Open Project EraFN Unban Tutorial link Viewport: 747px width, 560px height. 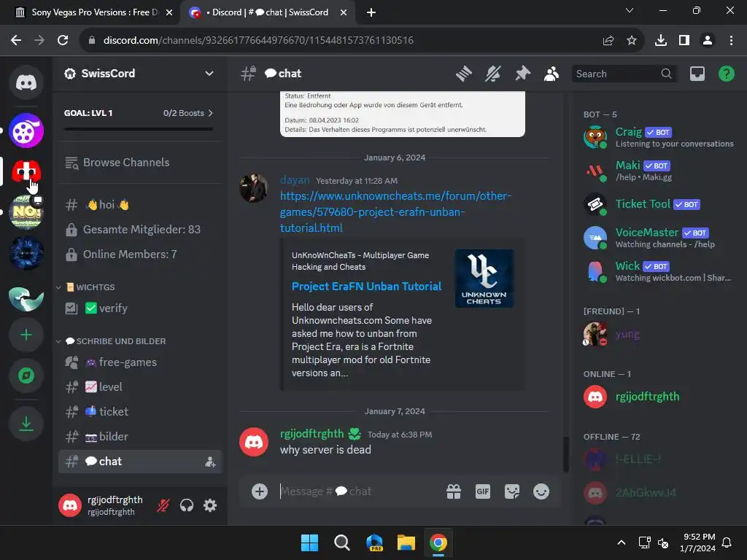366,286
